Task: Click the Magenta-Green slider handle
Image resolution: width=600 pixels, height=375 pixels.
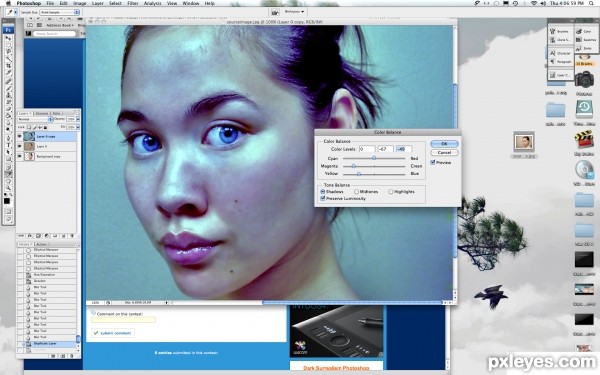Action: tap(354, 166)
